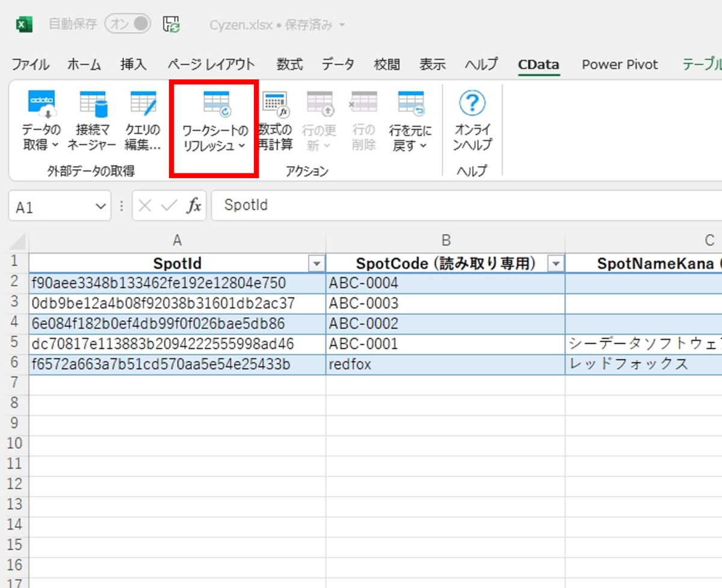The height and width of the screenshot is (588, 722).
Task: Expand the Name Box dropdown arrow
Action: (x=100, y=206)
